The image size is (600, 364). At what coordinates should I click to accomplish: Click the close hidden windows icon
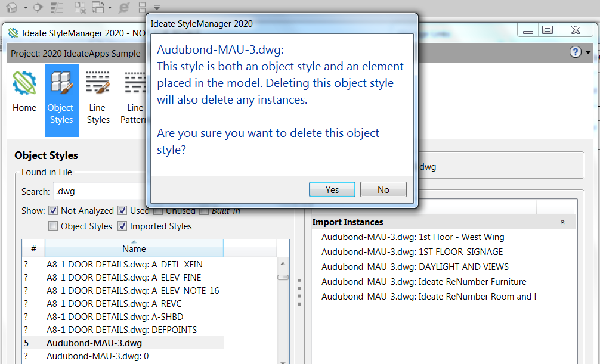(79, 7)
